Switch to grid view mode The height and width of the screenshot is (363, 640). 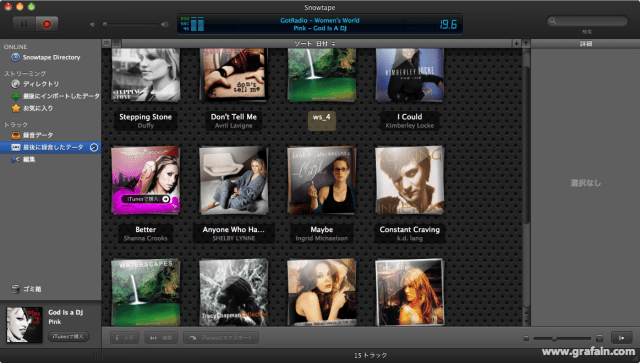click(x=116, y=43)
